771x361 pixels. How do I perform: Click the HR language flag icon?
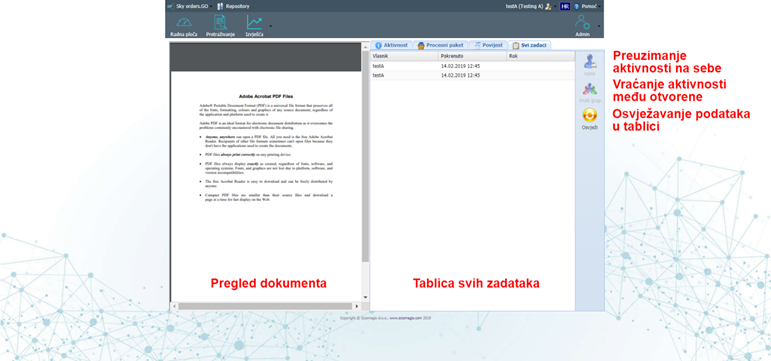[x=565, y=6]
